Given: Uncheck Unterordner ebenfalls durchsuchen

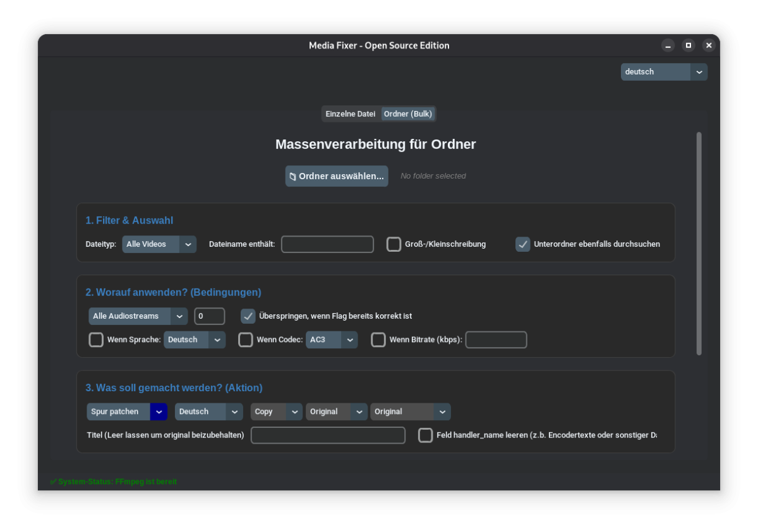Looking at the screenshot, I should [523, 244].
